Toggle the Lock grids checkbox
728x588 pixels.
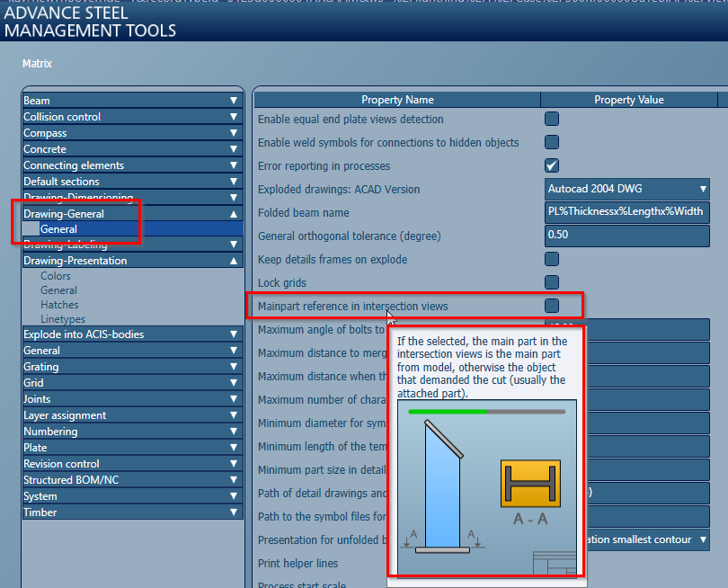551,281
